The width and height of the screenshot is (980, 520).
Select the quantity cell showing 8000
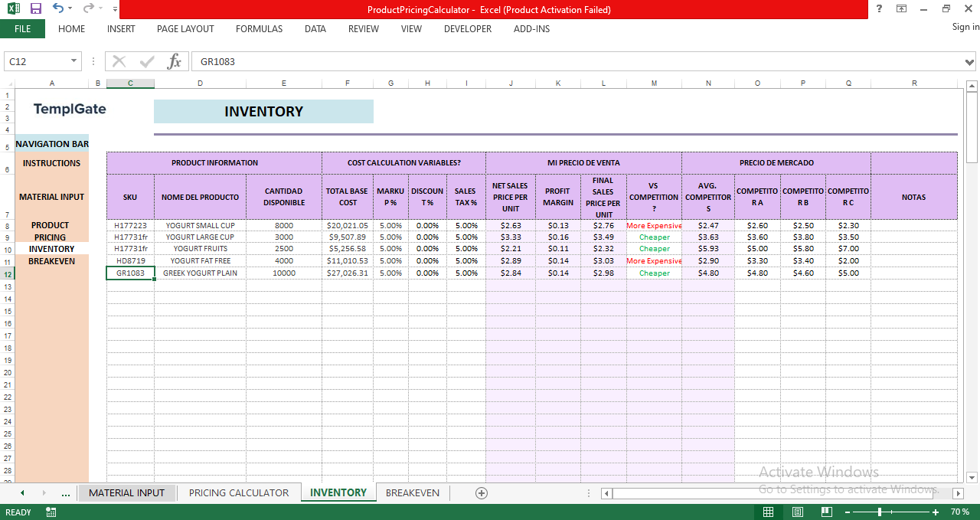[284, 226]
